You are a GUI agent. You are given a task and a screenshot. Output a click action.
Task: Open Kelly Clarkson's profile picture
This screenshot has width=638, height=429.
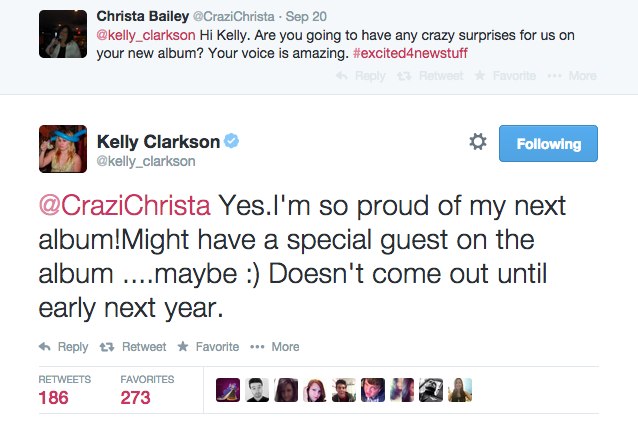click(x=63, y=149)
